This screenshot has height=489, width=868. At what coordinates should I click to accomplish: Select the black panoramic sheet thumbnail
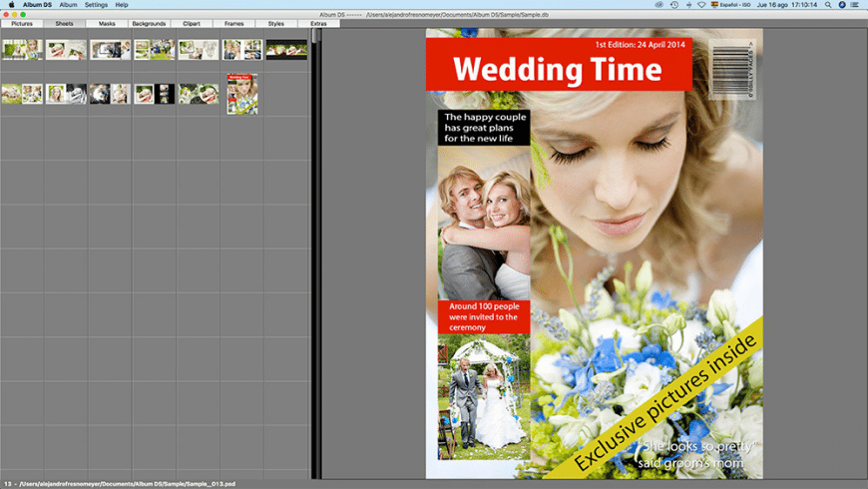pyautogui.click(x=286, y=50)
